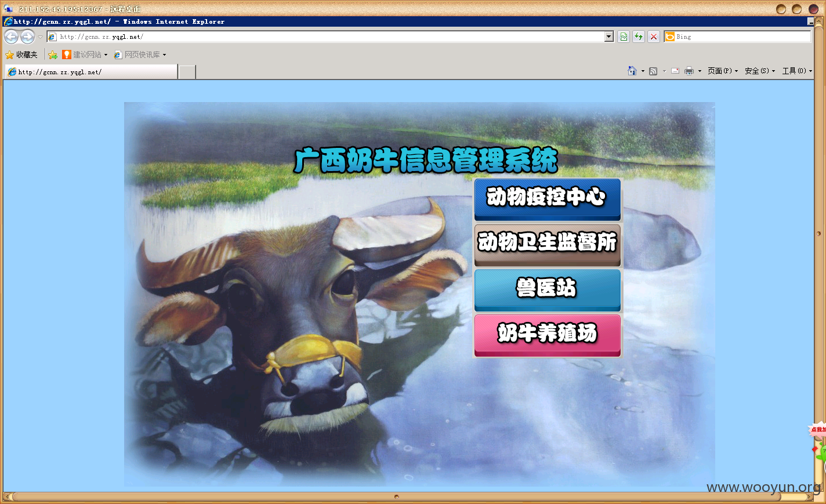Open the 工具(O) tools menu
The width and height of the screenshot is (826, 504).
point(797,71)
